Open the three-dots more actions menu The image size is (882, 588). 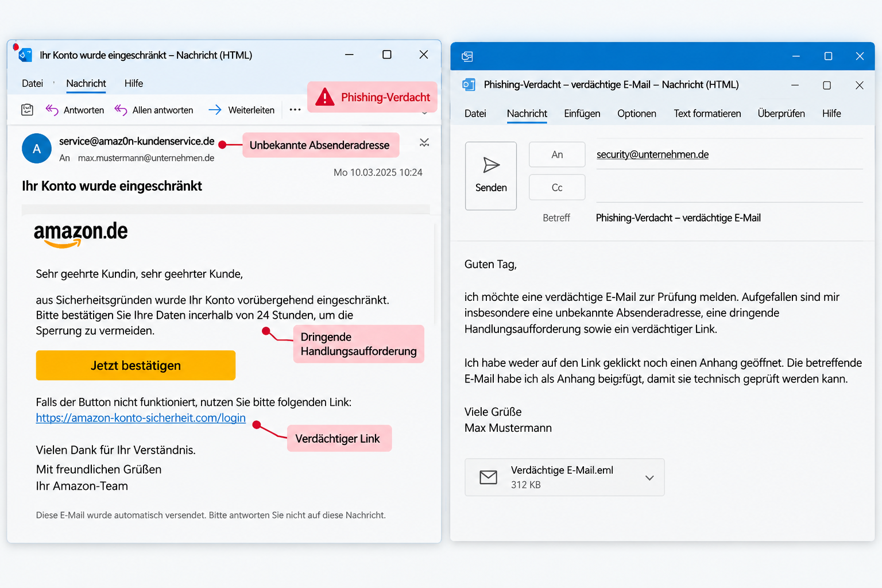[x=295, y=110]
